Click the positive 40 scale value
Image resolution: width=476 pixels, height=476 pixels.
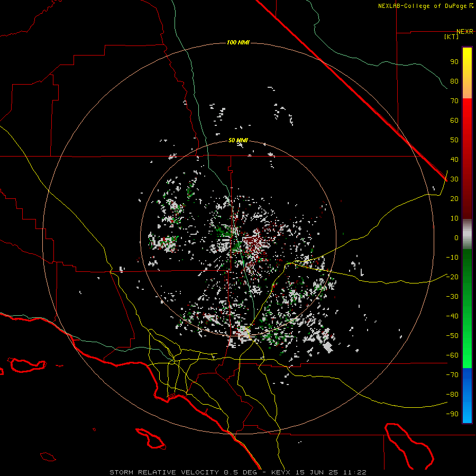(454, 160)
